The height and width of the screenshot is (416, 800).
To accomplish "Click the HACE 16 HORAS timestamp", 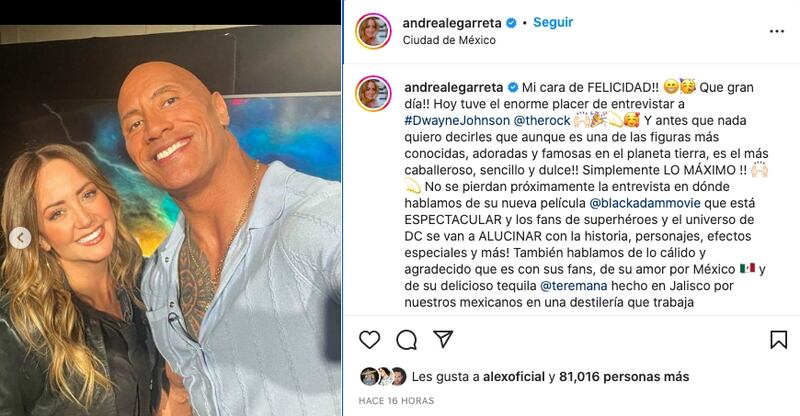I will tap(396, 401).
